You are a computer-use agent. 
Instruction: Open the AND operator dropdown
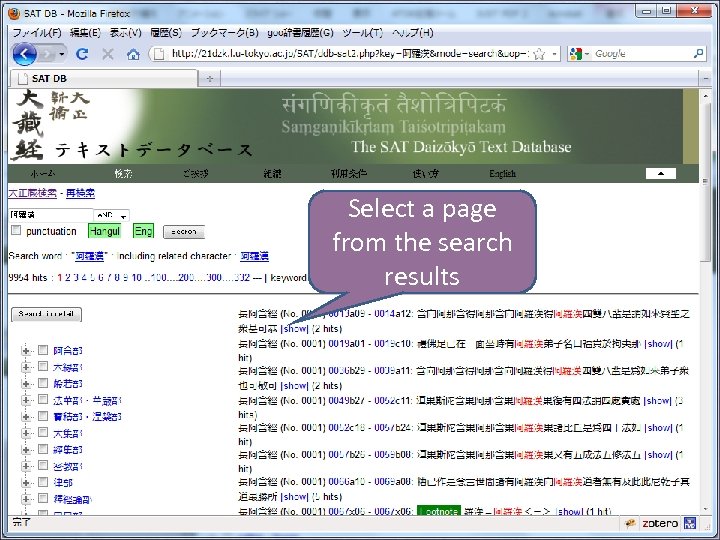click(112, 215)
